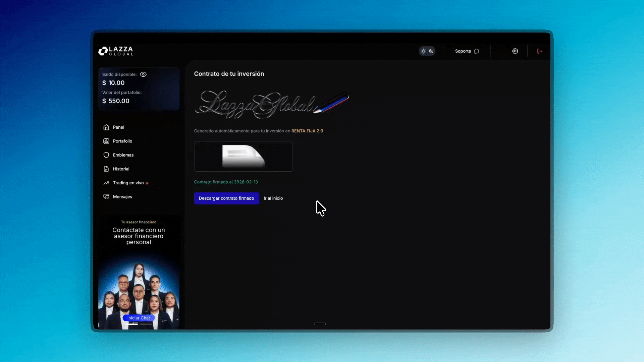This screenshot has width=644, height=362.
Task: Open settings with the gear icon
Action: click(x=515, y=51)
